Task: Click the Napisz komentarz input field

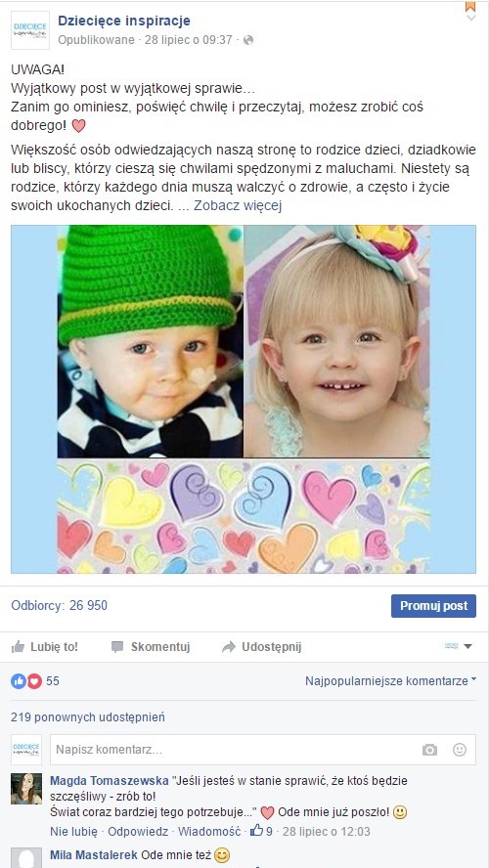Action: [263, 750]
